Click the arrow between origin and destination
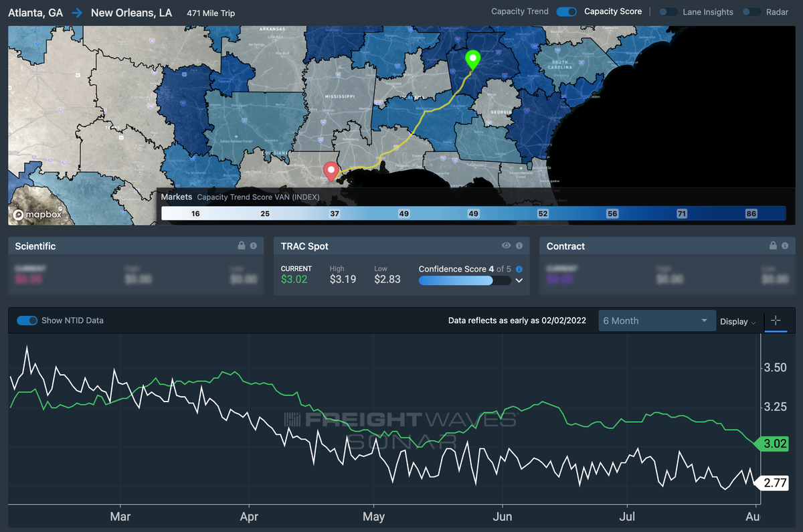Viewport: 803px width, 532px height. point(77,13)
